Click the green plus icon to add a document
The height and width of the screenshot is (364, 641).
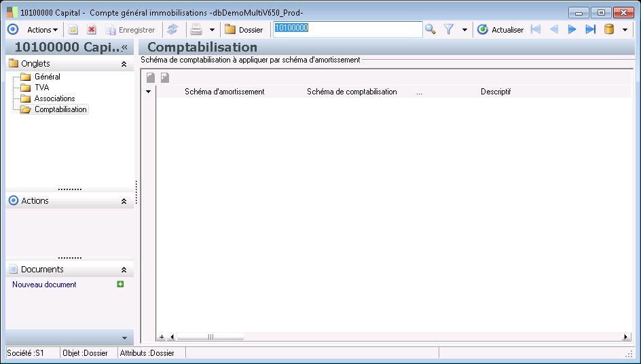[120, 285]
